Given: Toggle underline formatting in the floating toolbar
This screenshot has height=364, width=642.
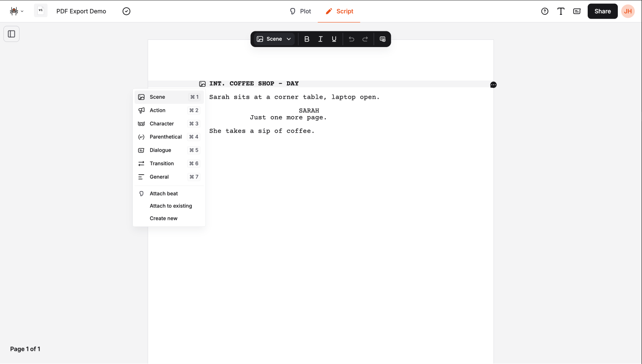Looking at the screenshot, I should [x=334, y=39].
